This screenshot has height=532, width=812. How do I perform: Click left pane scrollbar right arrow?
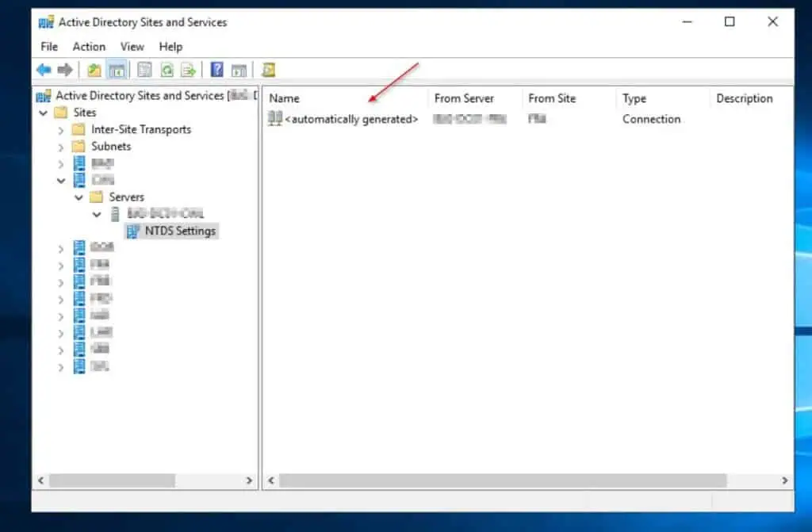[x=249, y=480]
